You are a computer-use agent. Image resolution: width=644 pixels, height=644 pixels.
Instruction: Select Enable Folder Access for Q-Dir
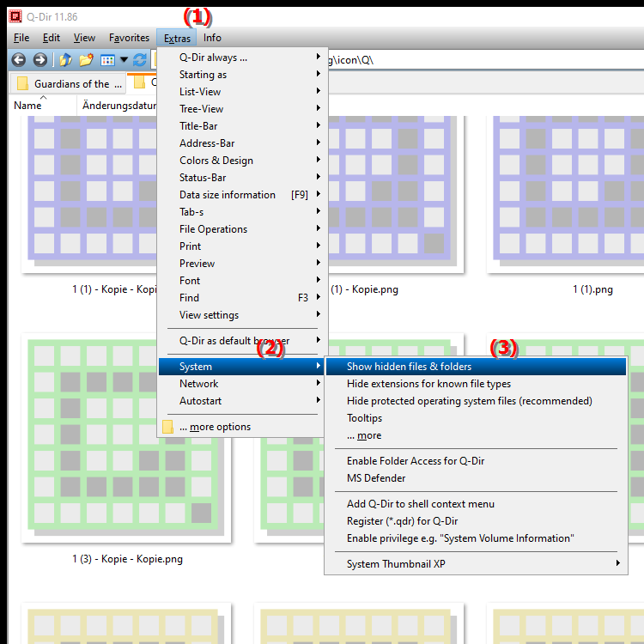click(x=476, y=461)
